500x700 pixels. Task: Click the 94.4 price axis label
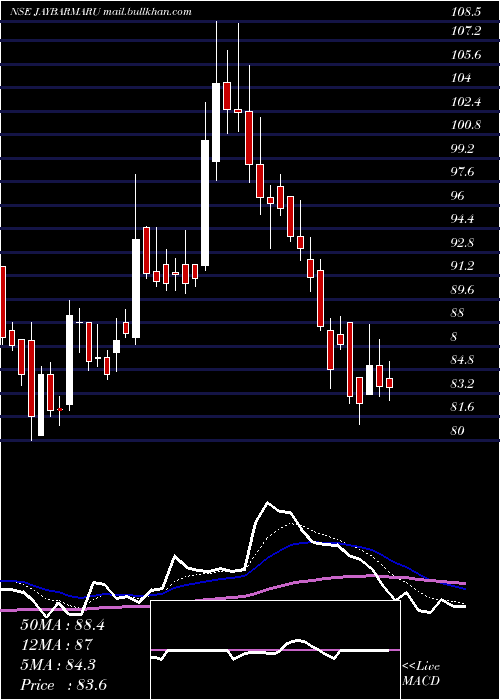463,219
